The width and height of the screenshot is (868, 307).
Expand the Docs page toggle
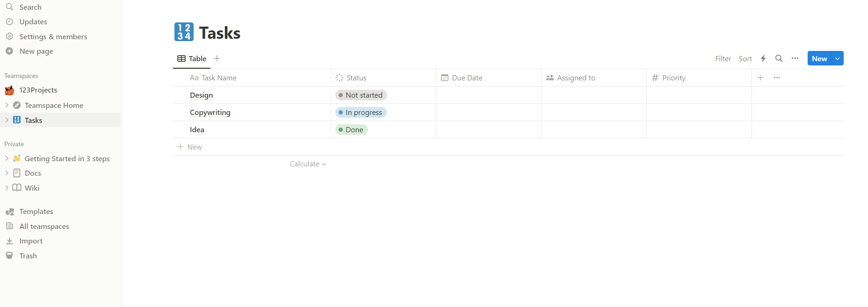(7, 173)
